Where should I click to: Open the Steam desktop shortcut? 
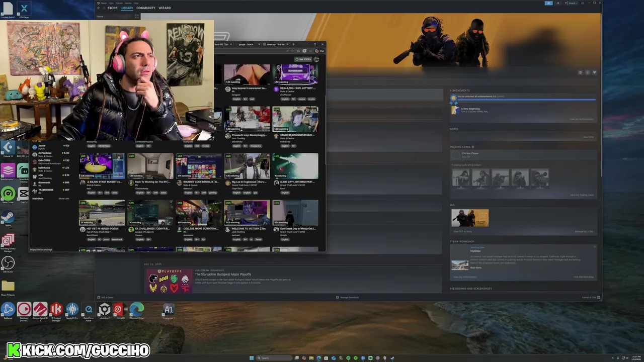[8, 218]
